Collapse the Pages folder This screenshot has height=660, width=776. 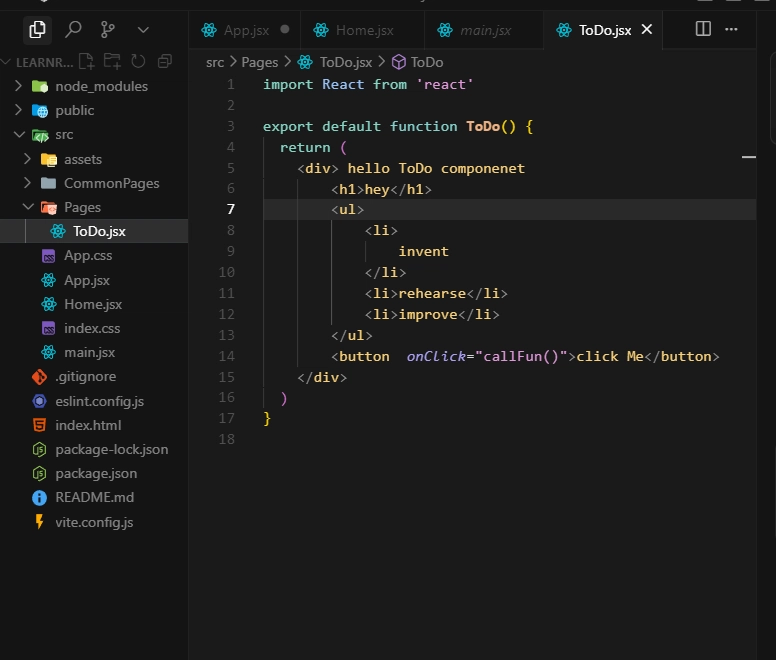pyautogui.click(x=28, y=207)
